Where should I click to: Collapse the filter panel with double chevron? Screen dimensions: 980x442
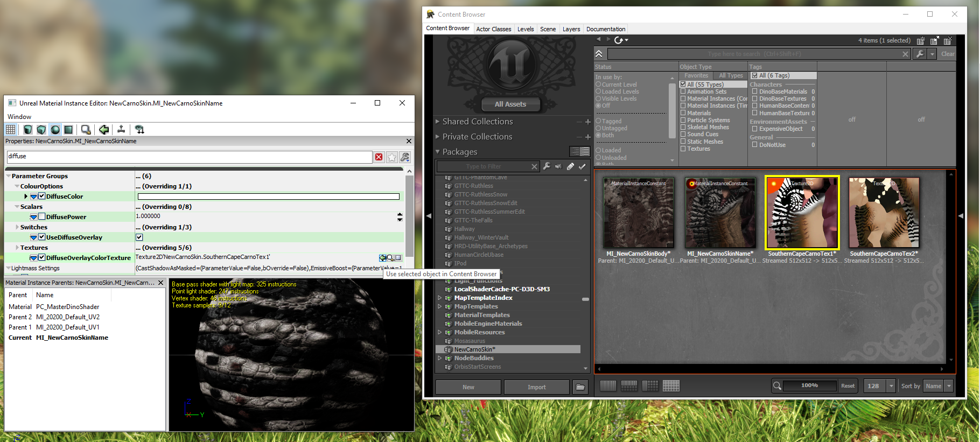[x=599, y=54]
